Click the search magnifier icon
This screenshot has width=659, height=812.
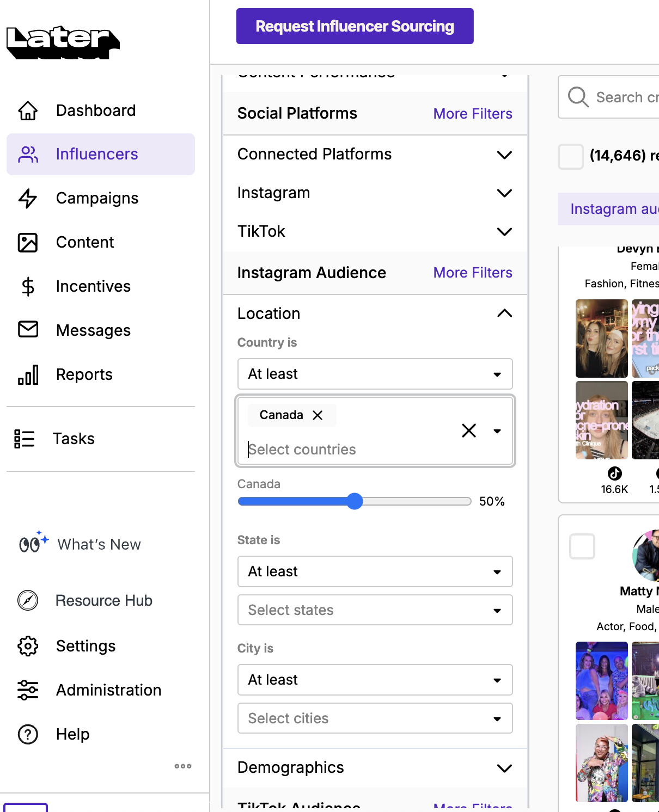click(578, 97)
